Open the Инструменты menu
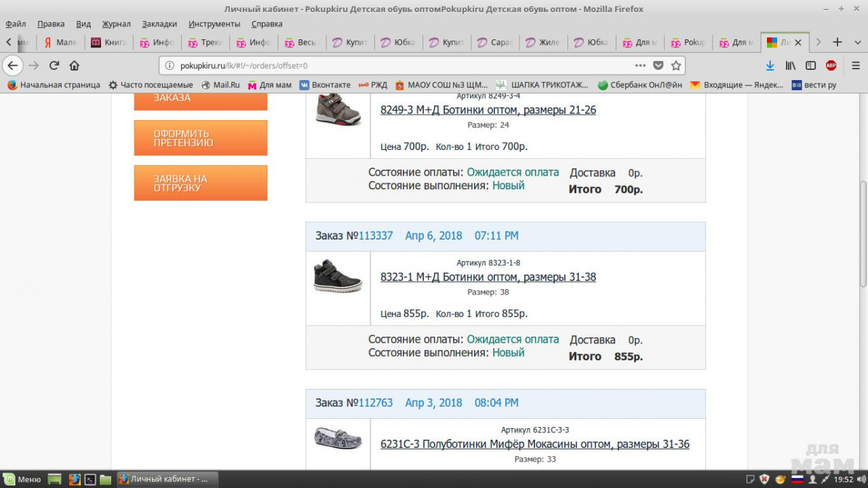This screenshot has height=488, width=868. point(214,24)
